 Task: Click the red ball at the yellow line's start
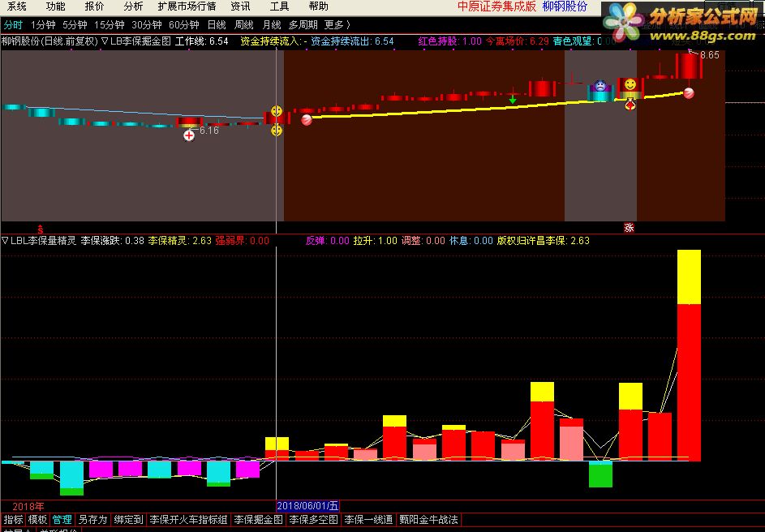coord(307,120)
